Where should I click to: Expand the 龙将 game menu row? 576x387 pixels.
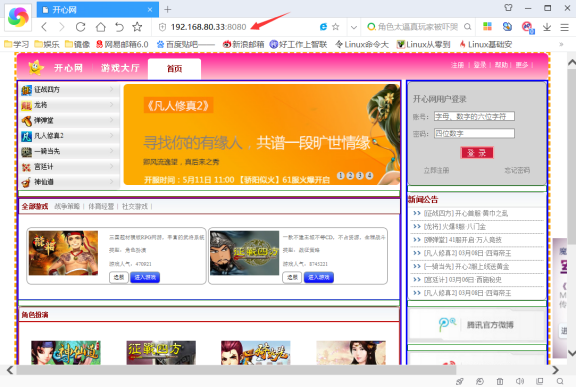click(x=69, y=105)
